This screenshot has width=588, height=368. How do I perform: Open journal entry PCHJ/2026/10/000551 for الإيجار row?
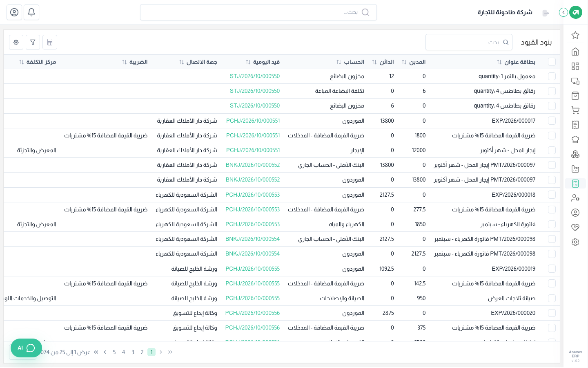tap(253, 150)
